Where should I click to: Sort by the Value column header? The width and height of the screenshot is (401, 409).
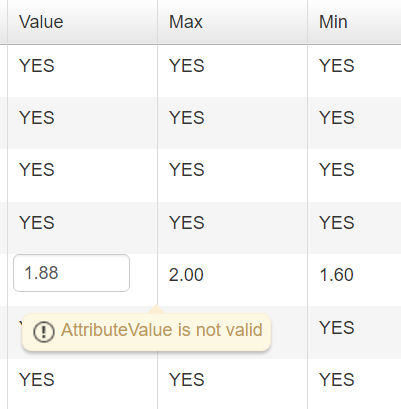(82, 22)
